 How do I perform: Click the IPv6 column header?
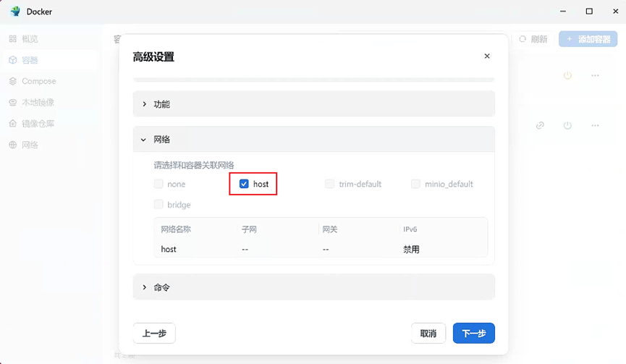tap(410, 229)
